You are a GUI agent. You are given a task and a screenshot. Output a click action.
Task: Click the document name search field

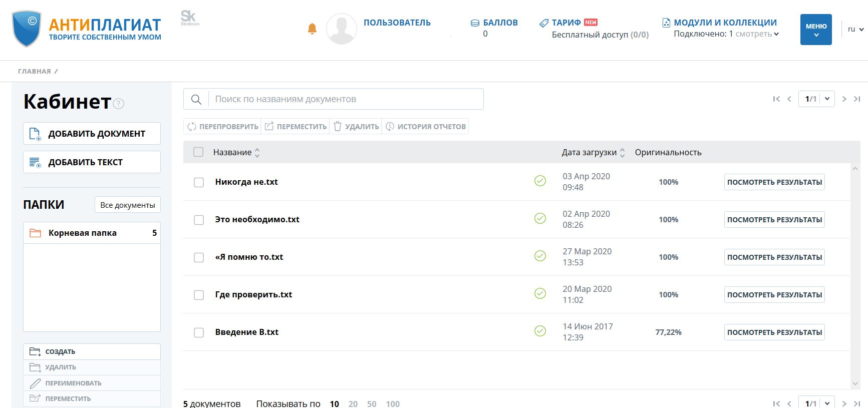pyautogui.click(x=346, y=99)
